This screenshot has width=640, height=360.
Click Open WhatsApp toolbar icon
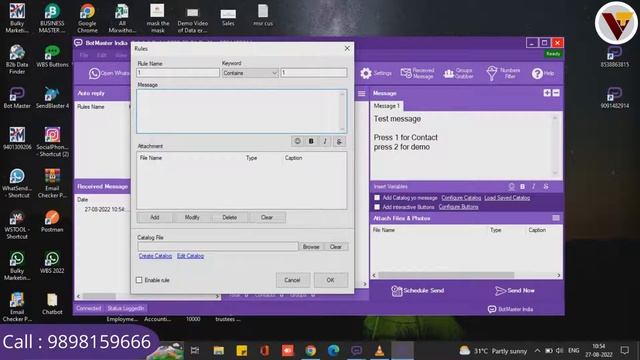[109, 73]
